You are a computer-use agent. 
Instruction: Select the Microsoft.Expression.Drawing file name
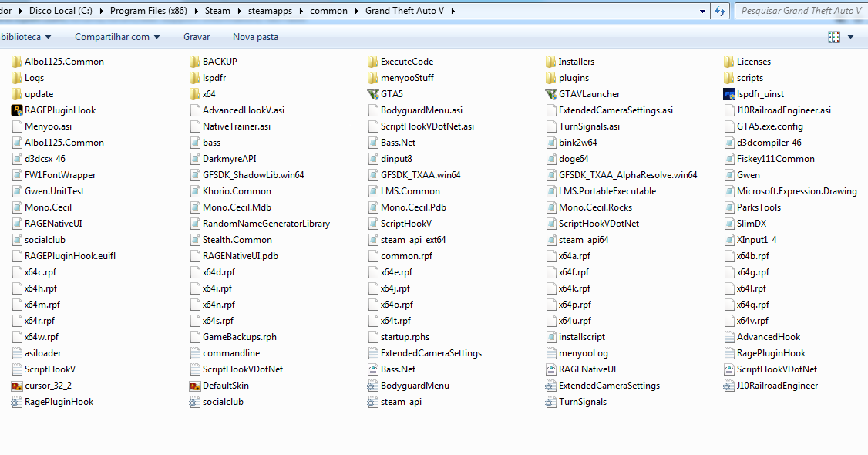click(x=796, y=191)
